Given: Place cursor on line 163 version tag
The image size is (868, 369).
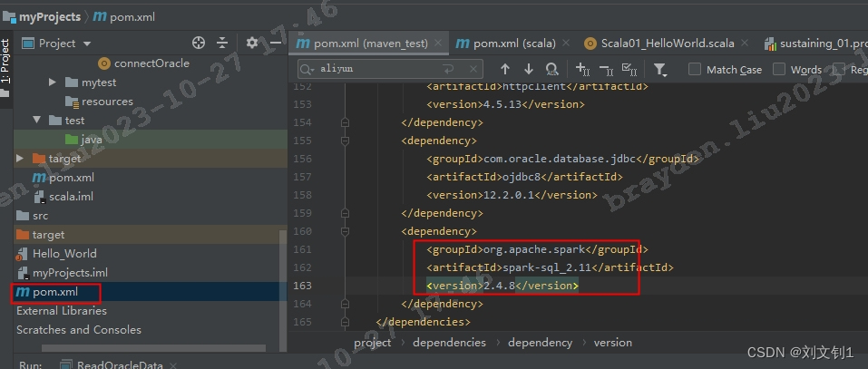Looking at the screenshot, I should point(502,286).
